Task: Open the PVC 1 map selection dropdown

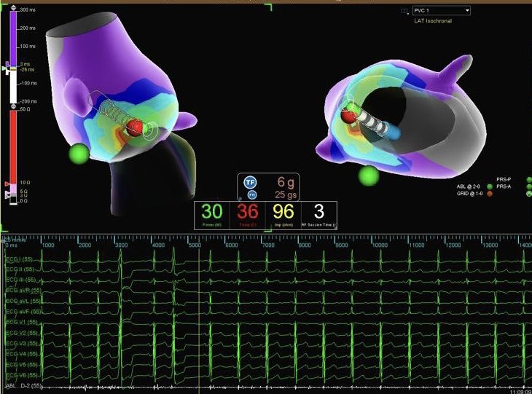Action: tap(441, 10)
